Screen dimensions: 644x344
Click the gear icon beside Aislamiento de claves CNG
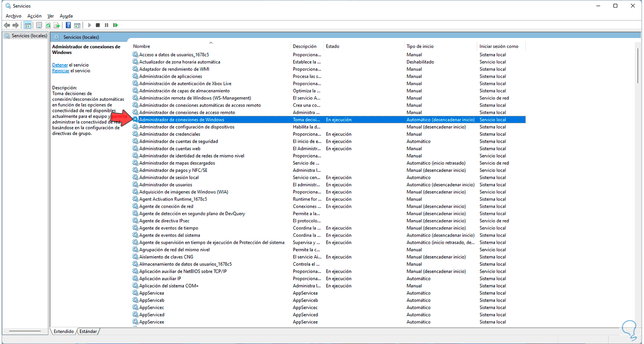pos(135,257)
